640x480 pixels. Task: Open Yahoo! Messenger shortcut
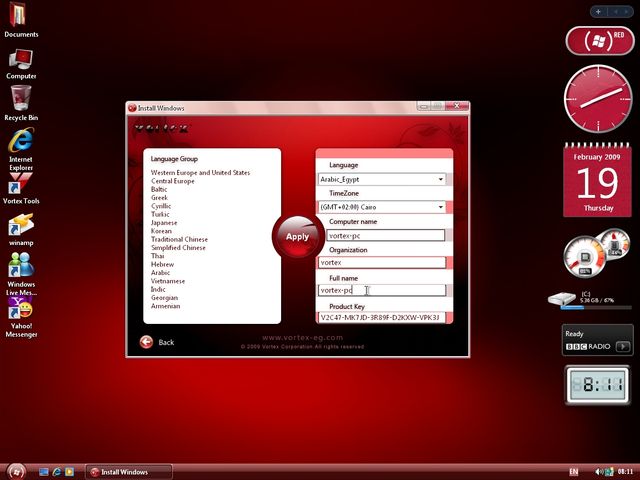21,317
